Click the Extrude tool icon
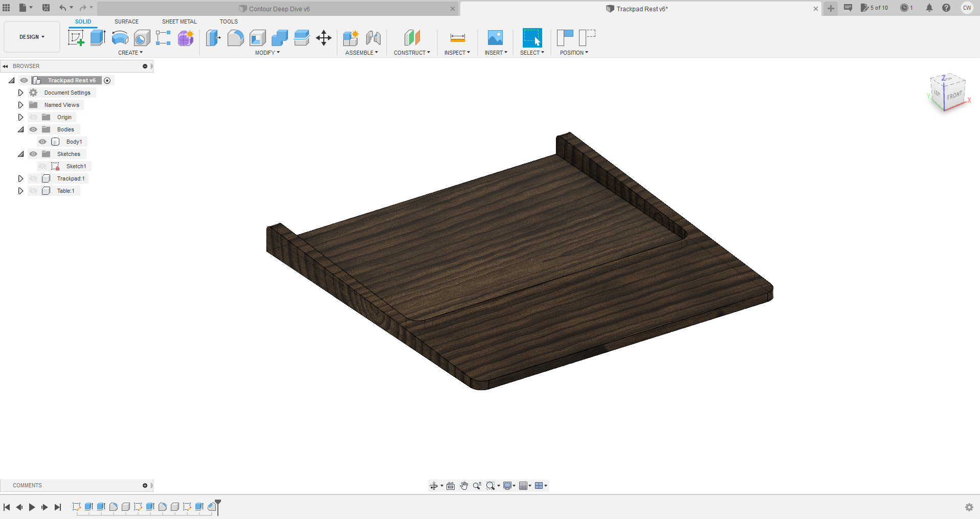 pyautogui.click(x=98, y=38)
